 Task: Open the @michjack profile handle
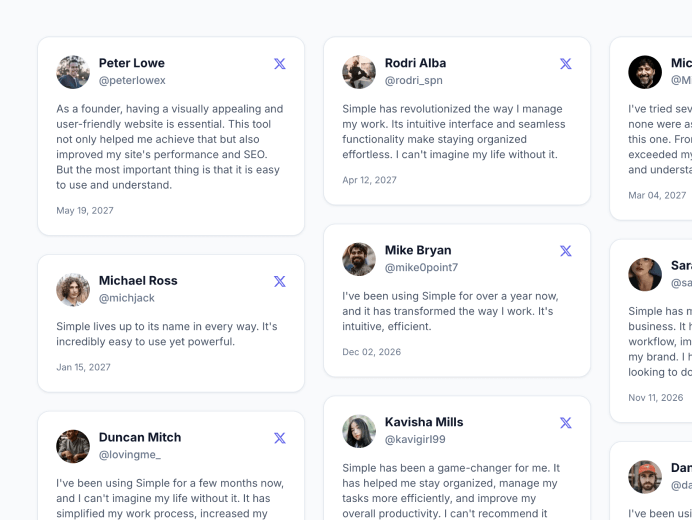pos(127,298)
